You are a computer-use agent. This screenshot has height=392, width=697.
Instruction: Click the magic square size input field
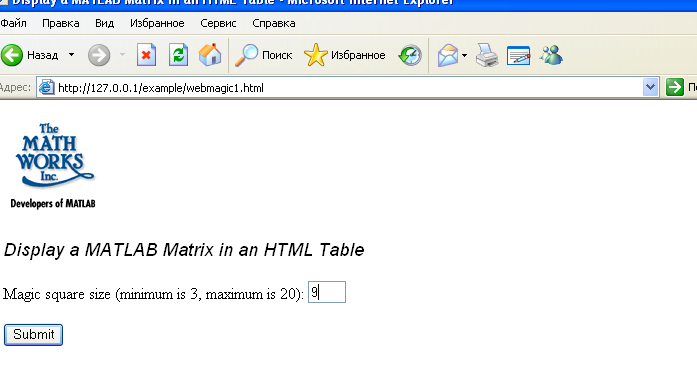(x=327, y=292)
